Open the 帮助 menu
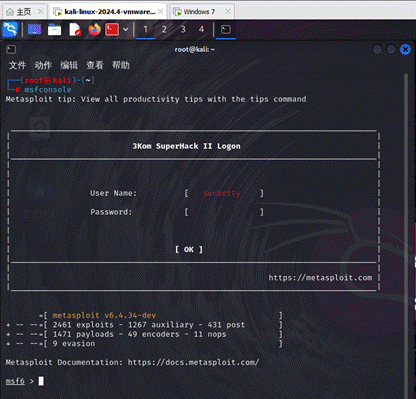The image size is (416, 399). pos(121,65)
